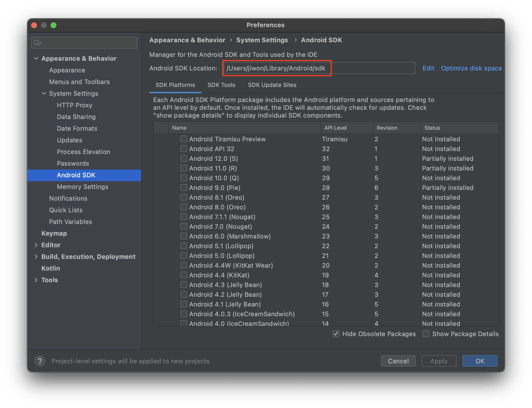Select Notifications in the sidebar
The width and height of the screenshot is (532, 408).
pos(68,198)
